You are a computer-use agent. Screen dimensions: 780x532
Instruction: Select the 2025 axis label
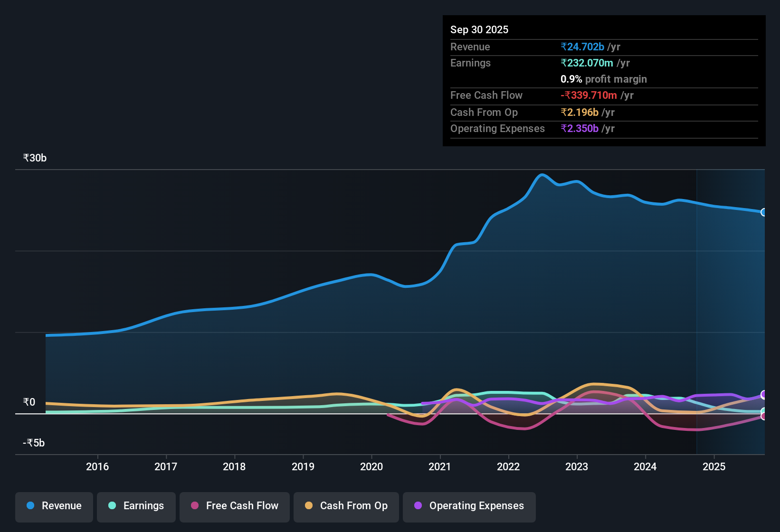pos(714,466)
